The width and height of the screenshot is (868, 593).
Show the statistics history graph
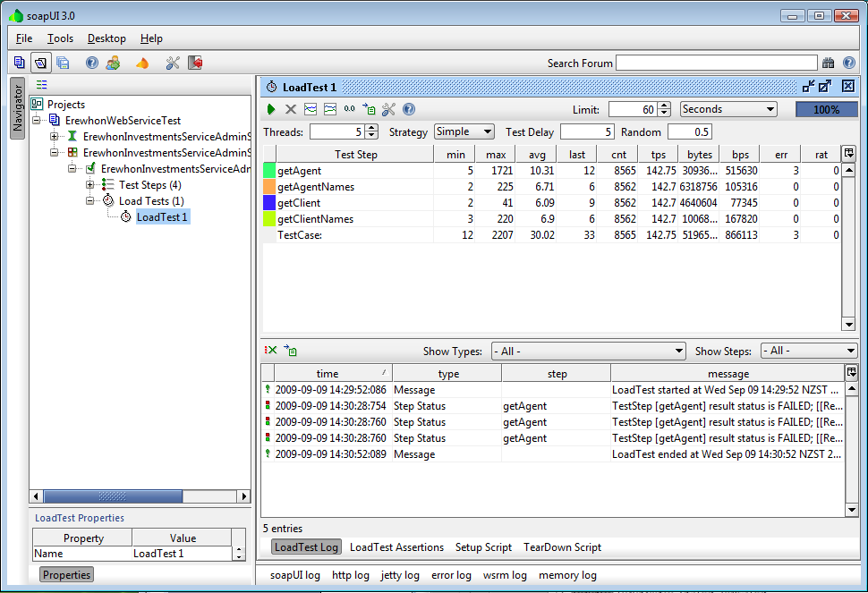(330, 109)
